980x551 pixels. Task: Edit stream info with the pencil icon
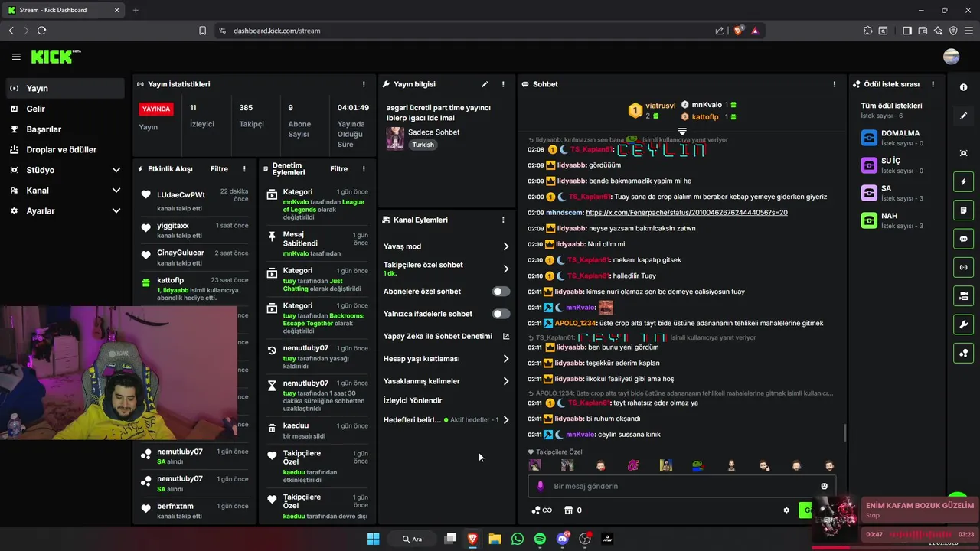pyautogui.click(x=485, y=84)
